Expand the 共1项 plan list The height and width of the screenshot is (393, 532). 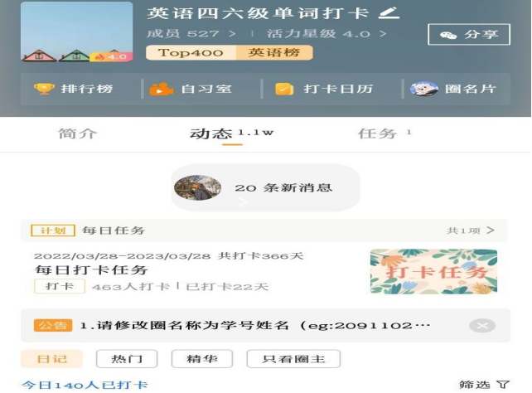point(470,230)
